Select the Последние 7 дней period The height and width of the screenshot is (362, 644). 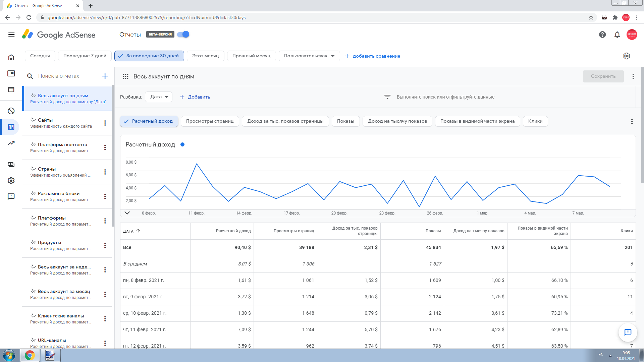85,56
